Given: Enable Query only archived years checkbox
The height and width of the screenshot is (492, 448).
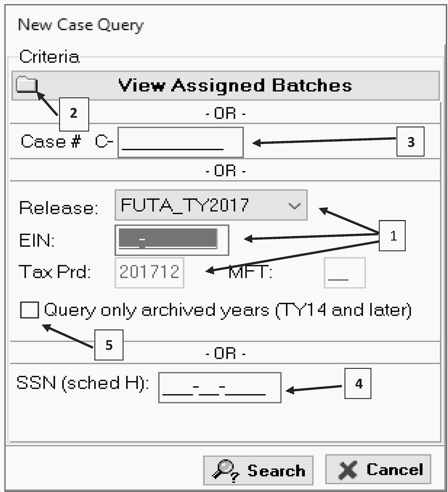Looking at the screenshot, I should pyautogui.click(x=29, y=310).
